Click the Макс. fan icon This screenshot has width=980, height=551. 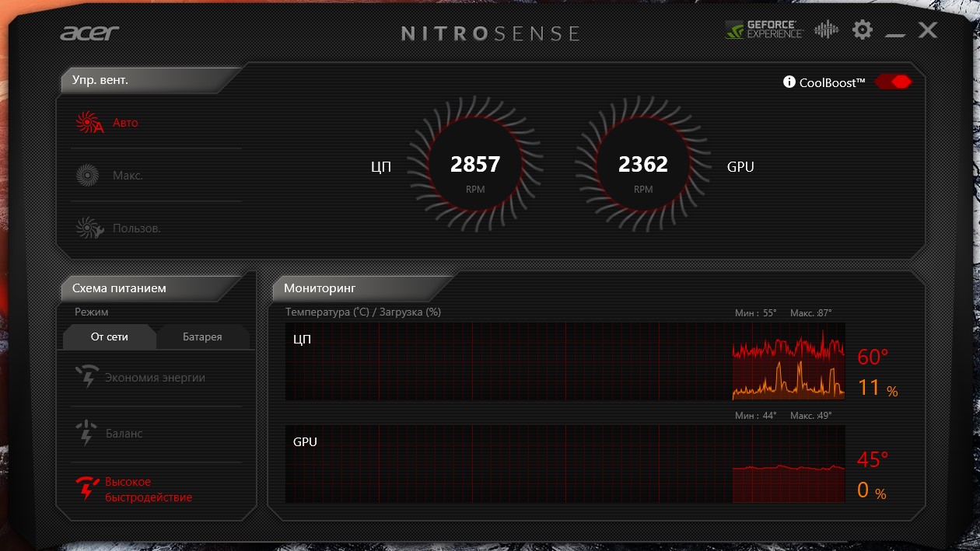pyautogui.click(x=87, y=176)
